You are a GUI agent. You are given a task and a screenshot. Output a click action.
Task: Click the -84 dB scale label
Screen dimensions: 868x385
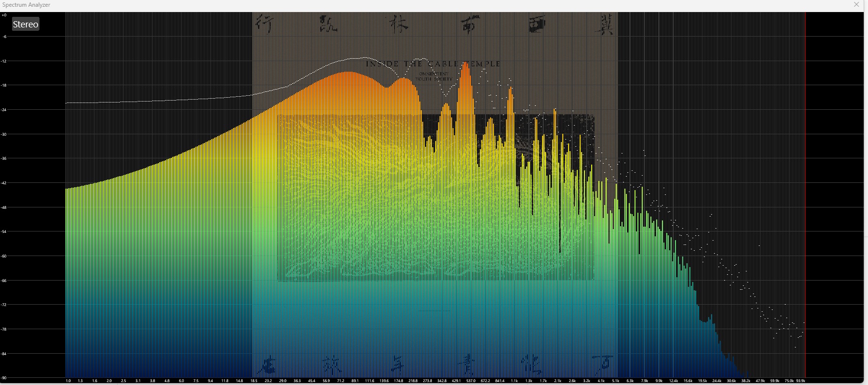pos(4,354)
